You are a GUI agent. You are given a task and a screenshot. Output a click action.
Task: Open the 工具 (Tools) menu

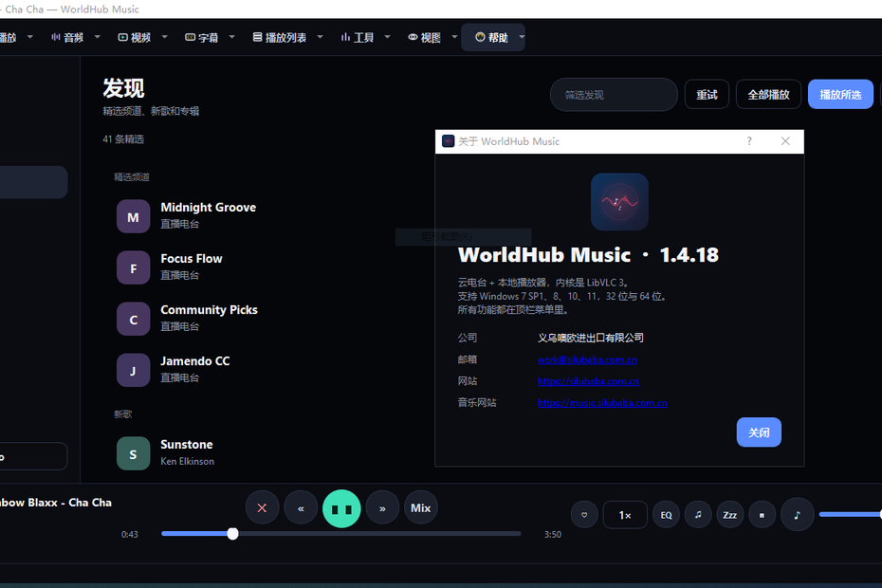tap(358, 38)
